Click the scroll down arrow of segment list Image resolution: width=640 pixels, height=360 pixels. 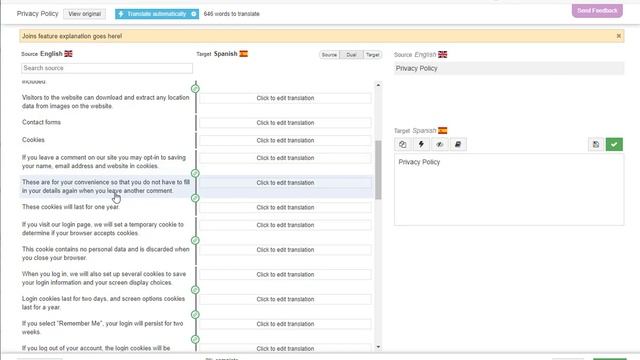click(378, 347)
